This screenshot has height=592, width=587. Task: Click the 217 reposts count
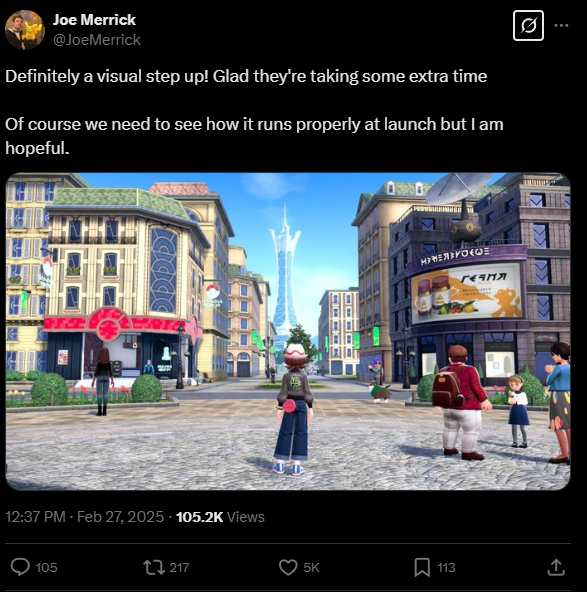(179, 567)
